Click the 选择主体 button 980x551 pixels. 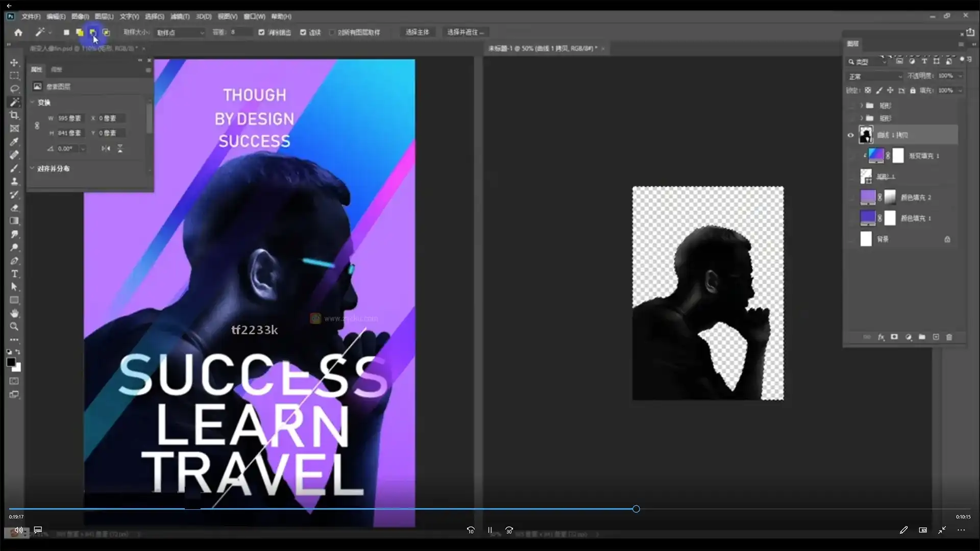point(417,32)
